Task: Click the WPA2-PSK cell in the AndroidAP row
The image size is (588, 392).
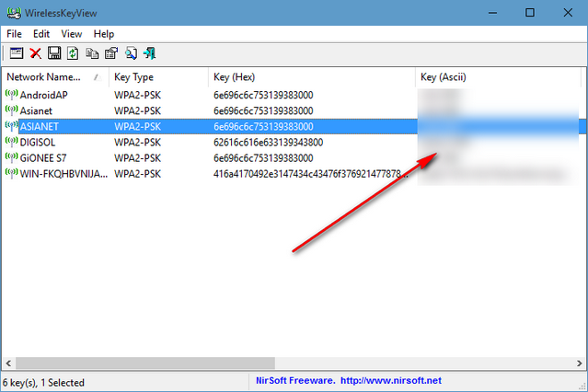Action: [138, 96]
